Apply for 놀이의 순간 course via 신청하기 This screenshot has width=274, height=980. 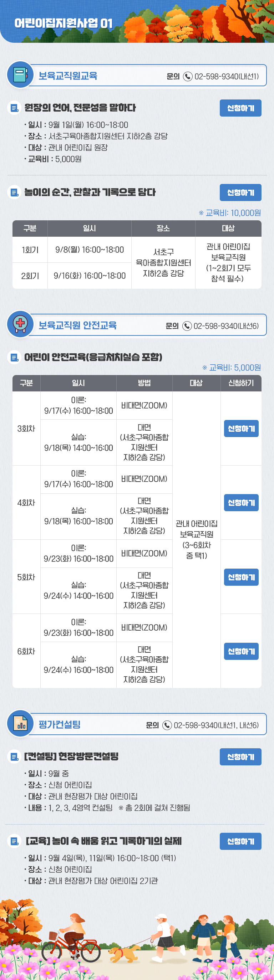pyautogui.click(x=240, y=193)
